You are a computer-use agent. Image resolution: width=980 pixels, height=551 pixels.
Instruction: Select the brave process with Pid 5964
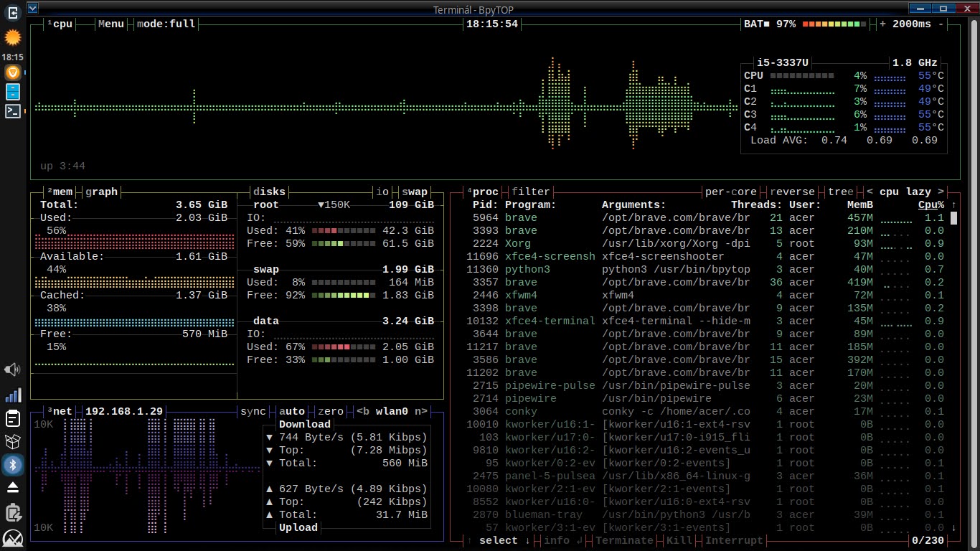coord(705,217)
